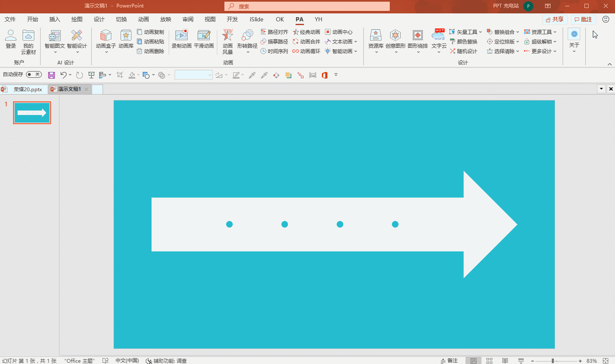The image size is (615, 364).
Task: Toggle the 备注 notes pane
Action: click(x=449, y=361)
